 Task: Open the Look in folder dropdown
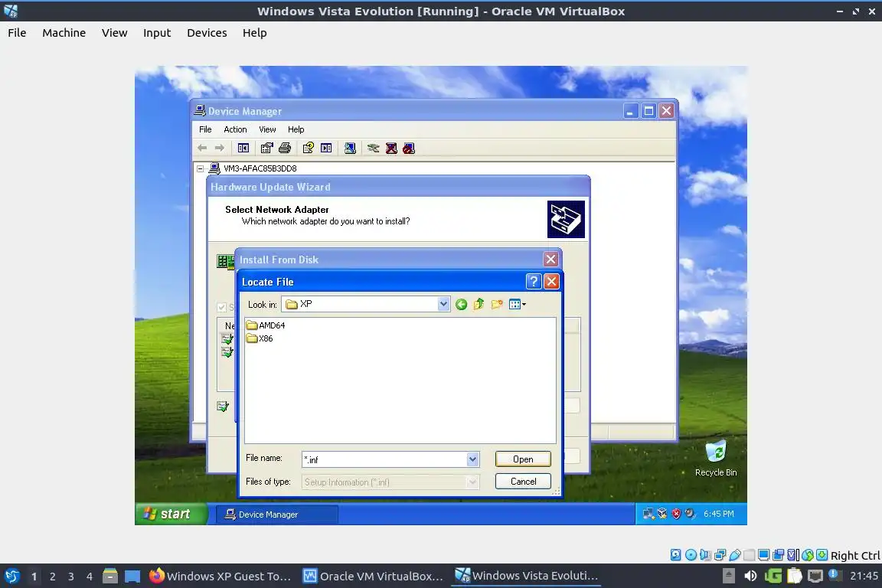[443, 304]
